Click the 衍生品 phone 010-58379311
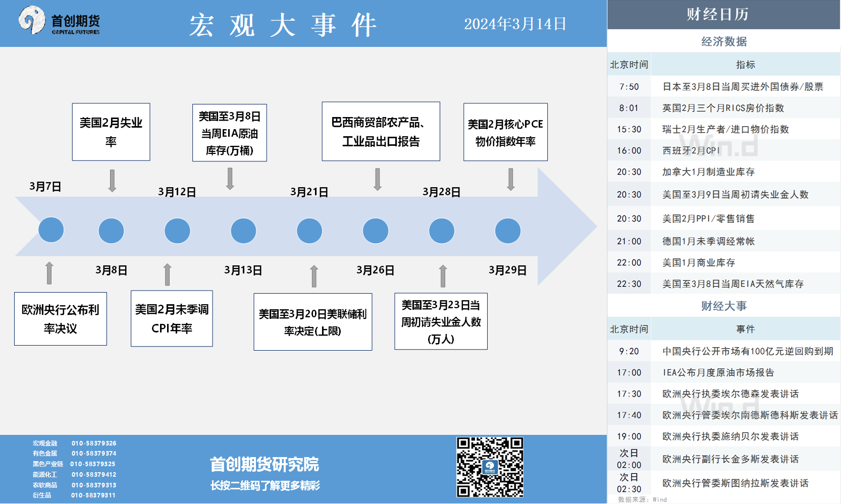The height and width of the screenshot is (504, 841). 93,495
